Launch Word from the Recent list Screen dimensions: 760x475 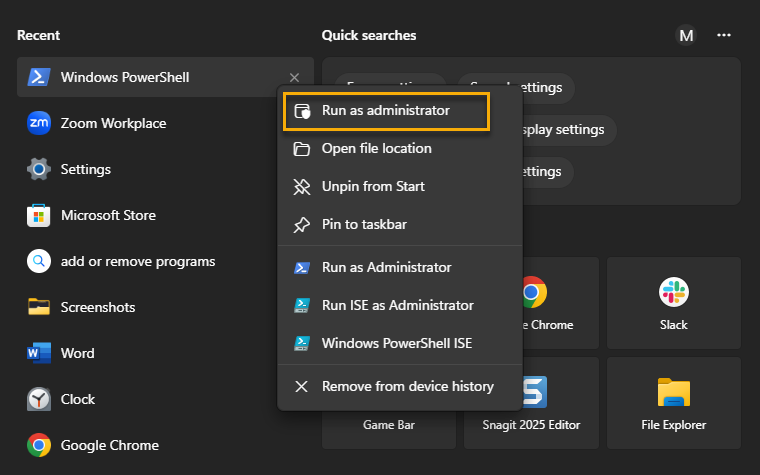pos(77,353)
